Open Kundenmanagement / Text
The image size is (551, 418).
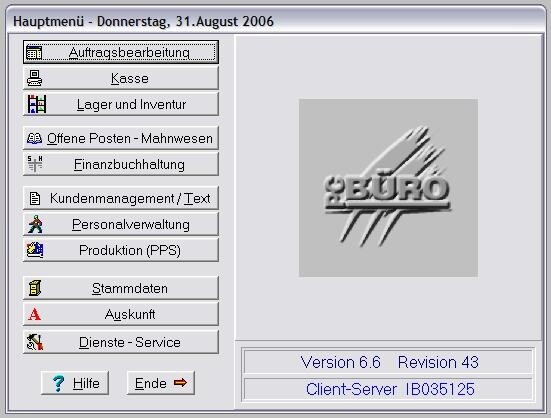click(x=121, y=198)
